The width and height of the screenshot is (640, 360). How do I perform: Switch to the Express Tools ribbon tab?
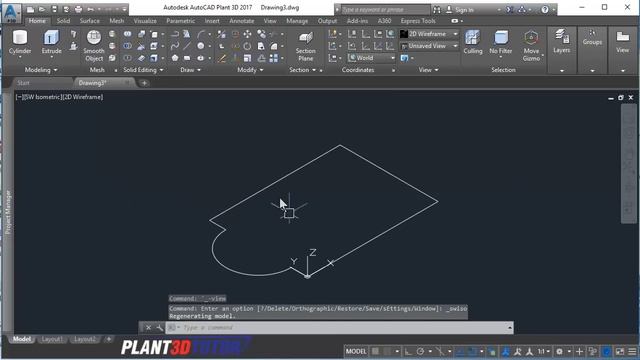(418, 21)
